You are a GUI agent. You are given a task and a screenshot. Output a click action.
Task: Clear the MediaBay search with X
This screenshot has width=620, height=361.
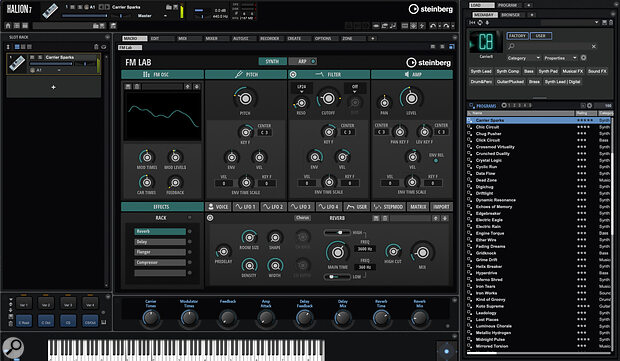593,46
